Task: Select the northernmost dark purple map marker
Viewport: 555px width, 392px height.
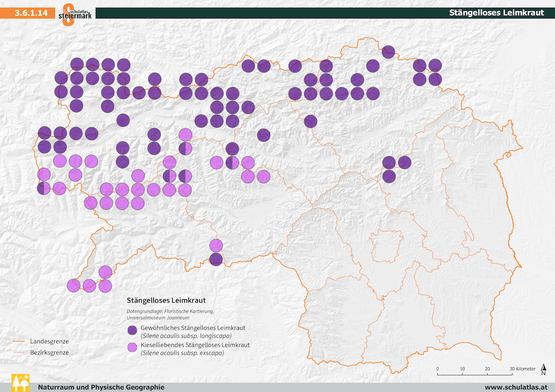Action: (388, 52)
